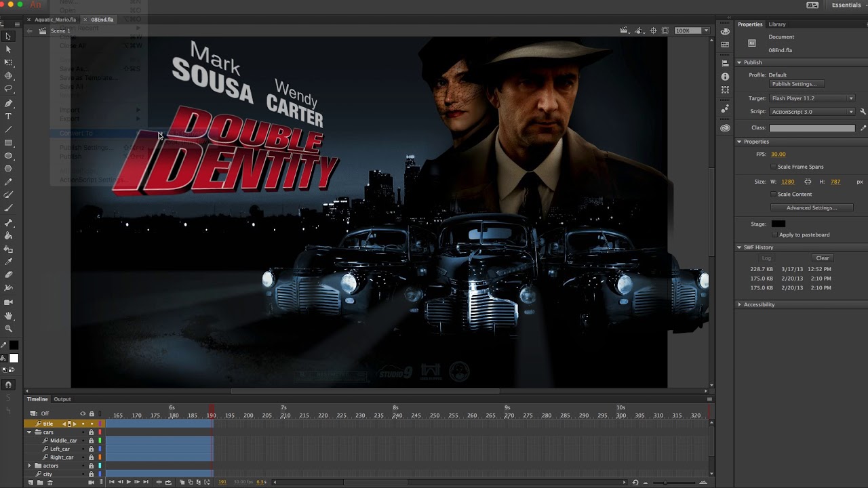Image resolution: width=868 pixels, height=488 pixels.
Task: Open the Fill color white swatch
Action: [14, 359]
